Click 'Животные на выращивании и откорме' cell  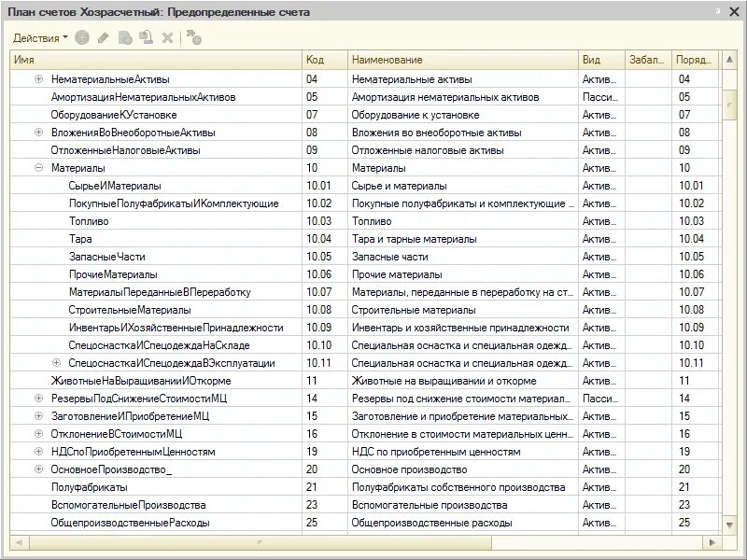coord(463,381)
